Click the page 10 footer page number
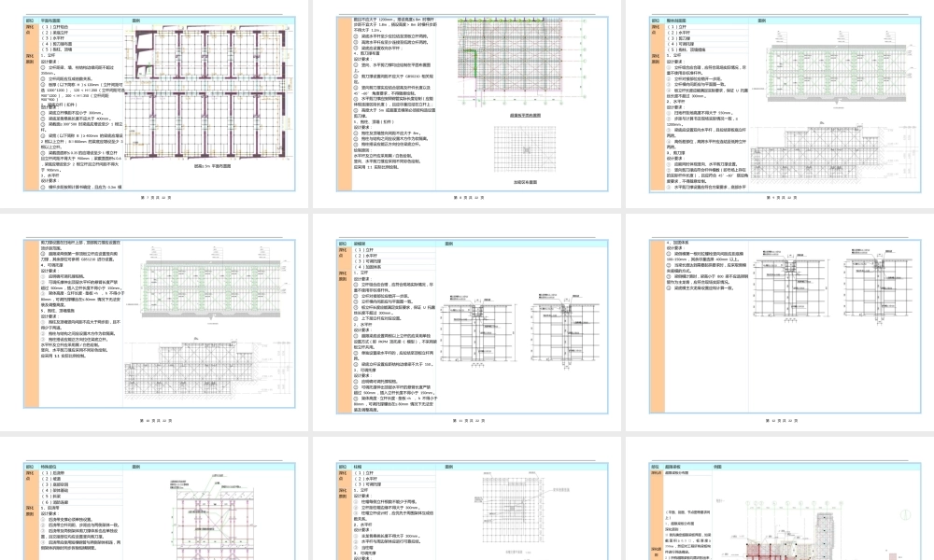This screenshot has height=560, width=934. pos(155,421)
